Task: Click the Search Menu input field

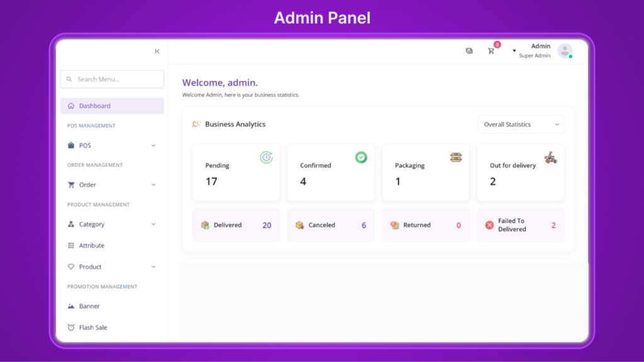Action: [112, 79]
